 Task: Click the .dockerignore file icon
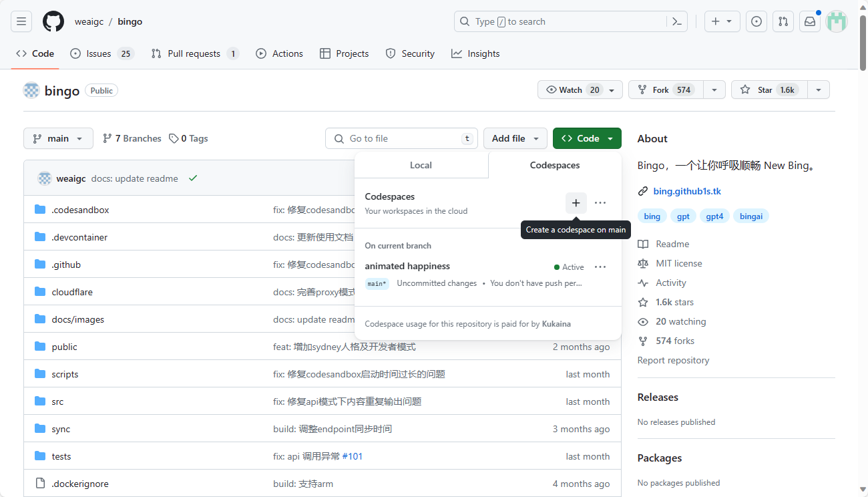pyautogui.click(x=40, y=484)
